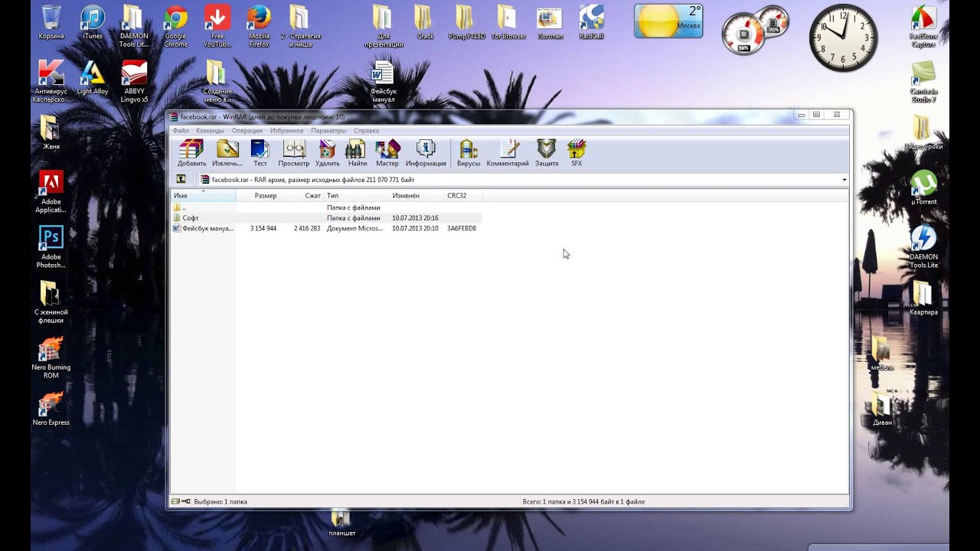
Task: Open the Операции menu
Action: click(x=247, y=131)
